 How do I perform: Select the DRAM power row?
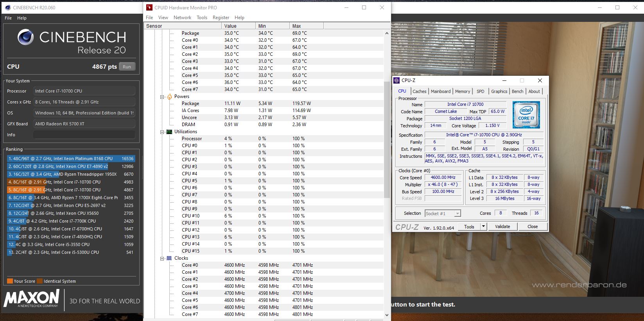(264, 125)
